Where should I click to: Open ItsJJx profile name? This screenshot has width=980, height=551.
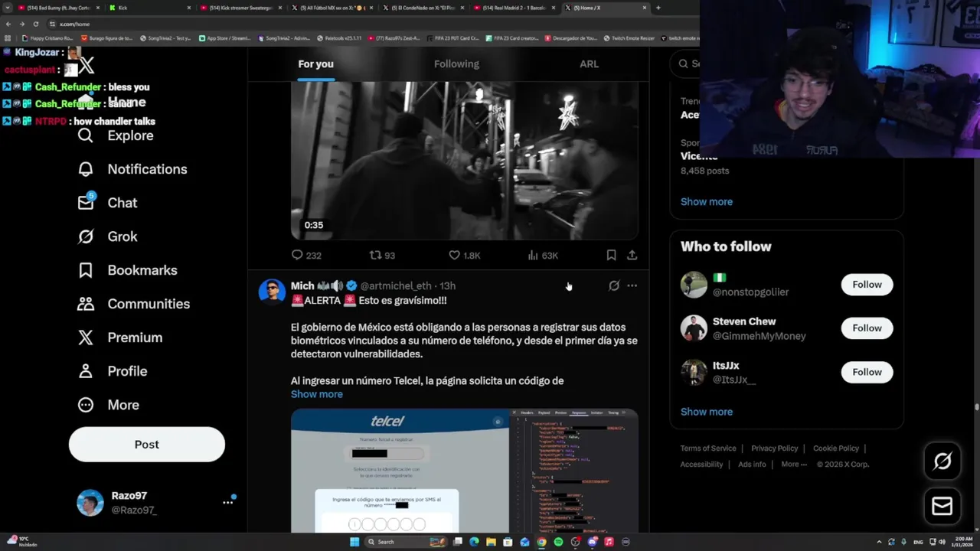tap(726, 366)
